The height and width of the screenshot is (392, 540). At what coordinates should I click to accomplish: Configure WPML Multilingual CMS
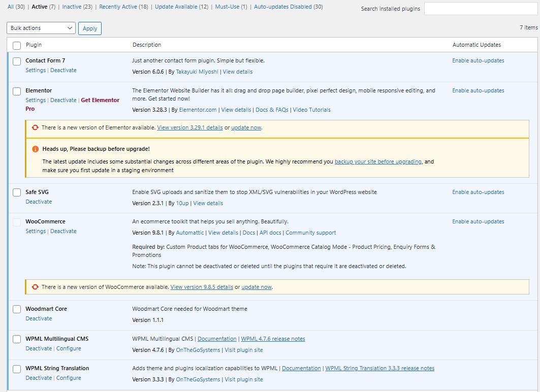click(x=69, y=349)
